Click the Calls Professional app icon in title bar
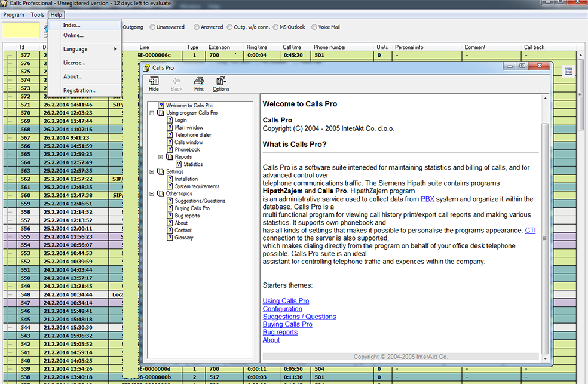This screenshot has width=588, height=384. coord(4,4)
